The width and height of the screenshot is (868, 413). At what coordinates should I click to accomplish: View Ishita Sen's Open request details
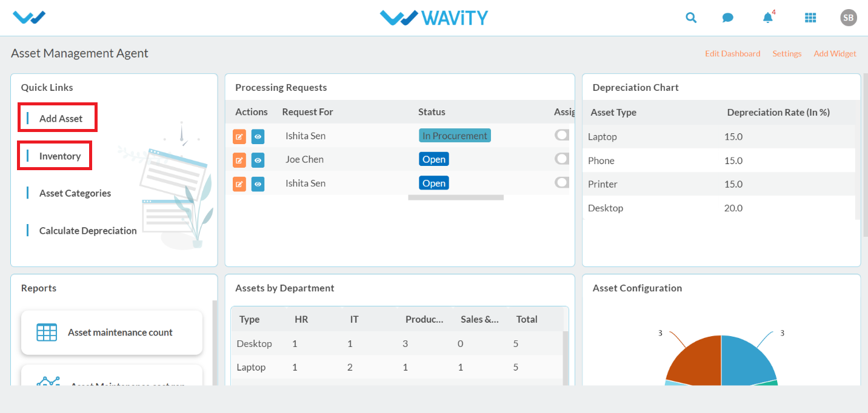point(258,183)
